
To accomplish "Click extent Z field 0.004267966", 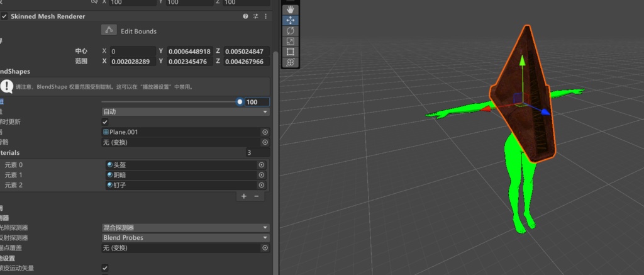I will click(247, 62).
